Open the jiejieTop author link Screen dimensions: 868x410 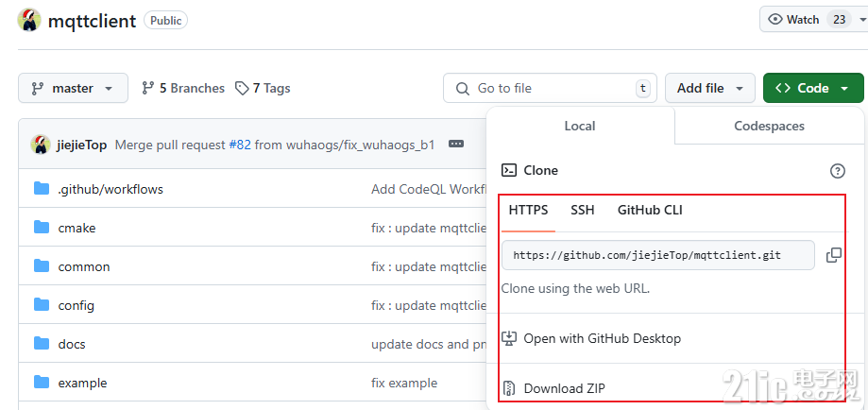click(81, 145)
